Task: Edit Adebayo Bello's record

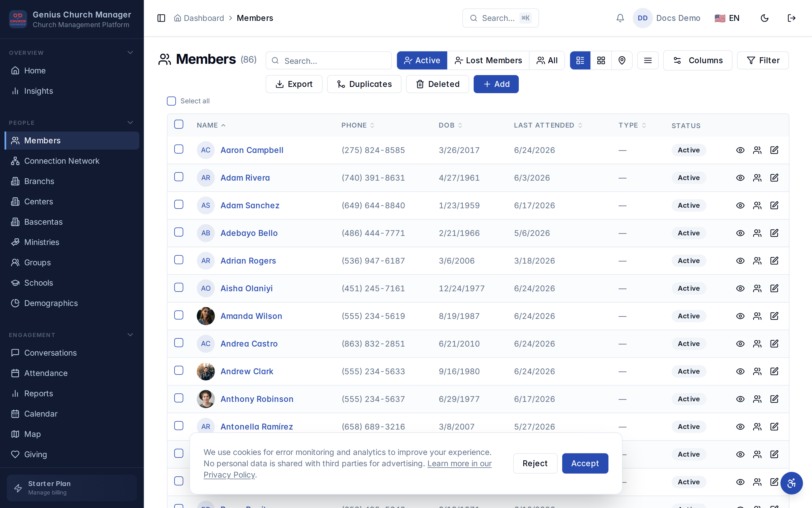Action: (x=774, y=233)
